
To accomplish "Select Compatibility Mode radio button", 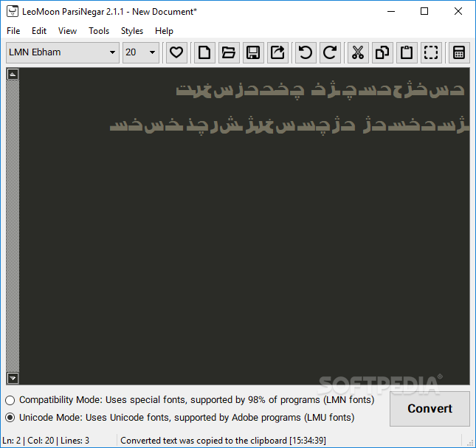I will [10, 400].
